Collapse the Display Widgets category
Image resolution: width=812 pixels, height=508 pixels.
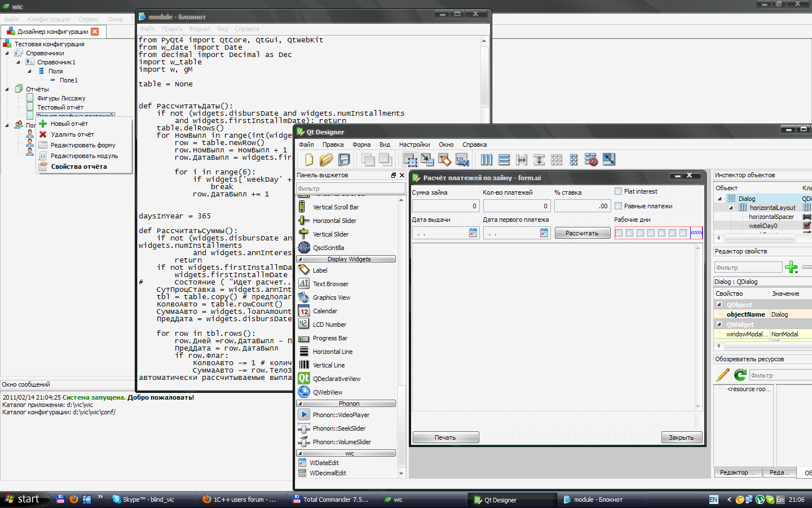coord(346,259)
